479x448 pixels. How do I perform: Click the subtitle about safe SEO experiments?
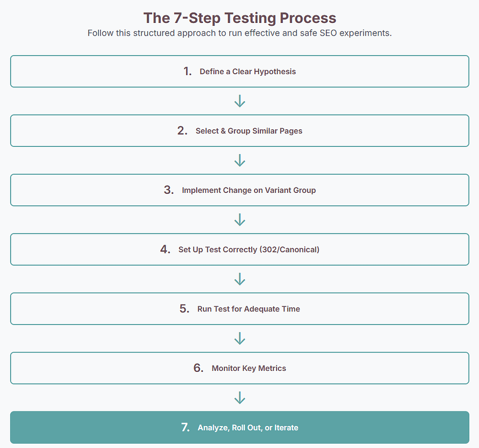239,34
